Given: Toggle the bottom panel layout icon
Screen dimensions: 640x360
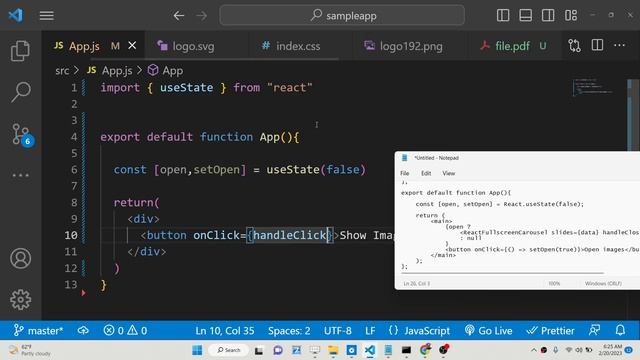Looking at the screenshot, I should [x=525, y=16].
